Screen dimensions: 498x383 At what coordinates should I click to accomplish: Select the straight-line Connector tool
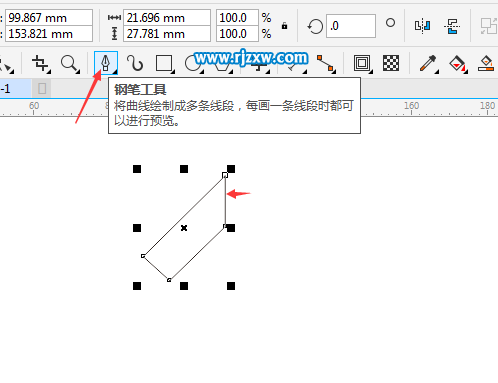(x=326, y=63)
